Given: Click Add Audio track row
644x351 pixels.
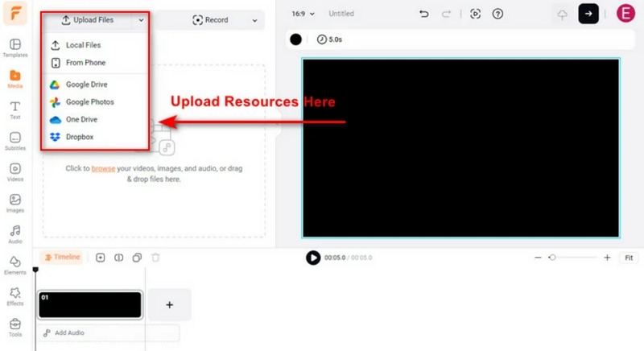Looking at the screenshot, I should (x=109, y=333).
